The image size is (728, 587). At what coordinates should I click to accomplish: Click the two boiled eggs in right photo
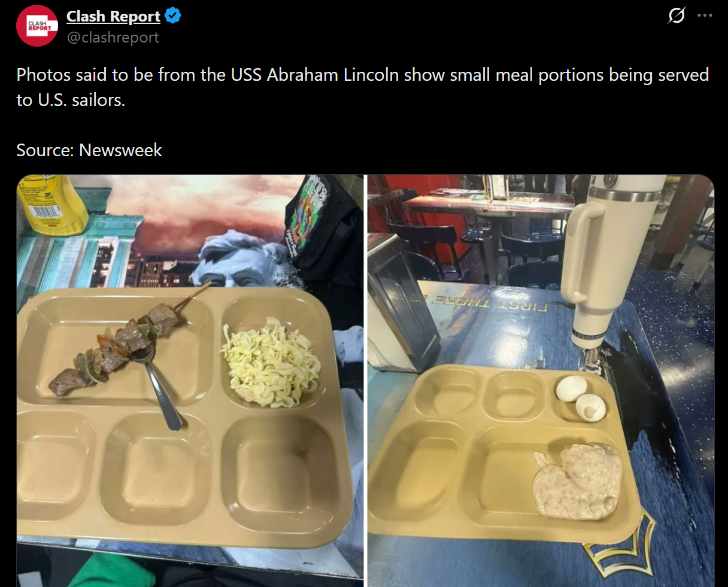pos(581,397)
